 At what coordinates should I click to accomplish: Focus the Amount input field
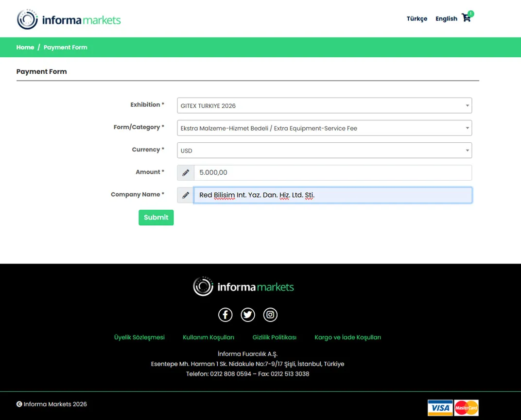(333, 173)
